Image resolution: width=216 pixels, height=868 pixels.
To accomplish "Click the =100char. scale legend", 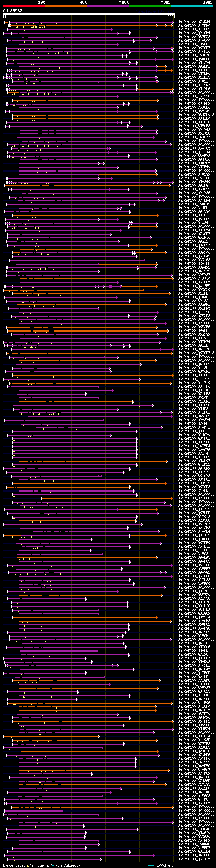I will pyautogui.click(x=160, y=865).
